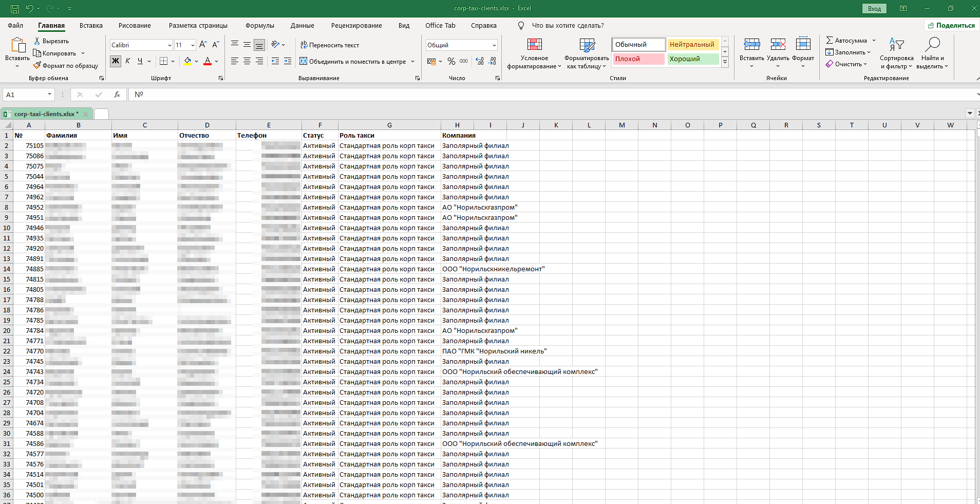The image size is (980, 504).
Task: Apply red font color from the swatch
Action: [x=206, y=61]
